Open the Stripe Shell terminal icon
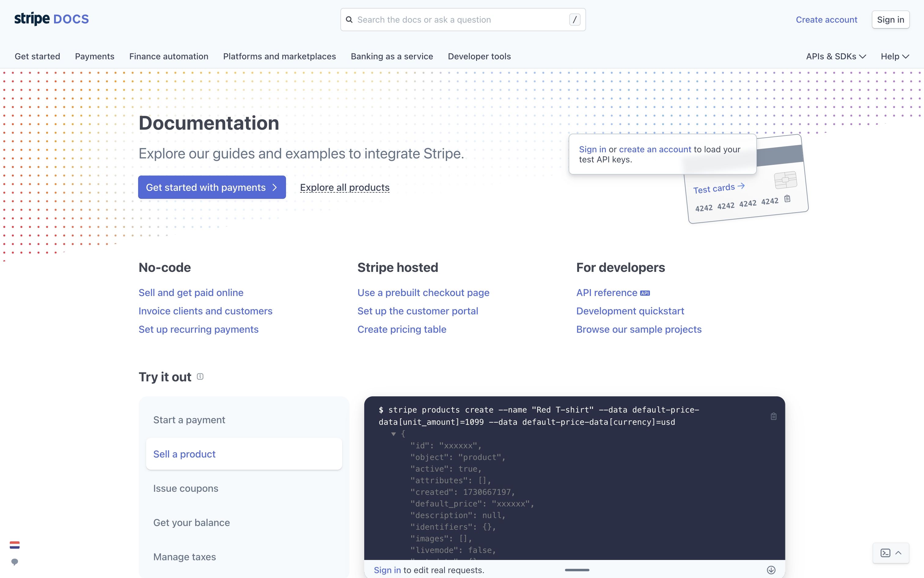Screen dimensions: 924x578 point(886,553)
